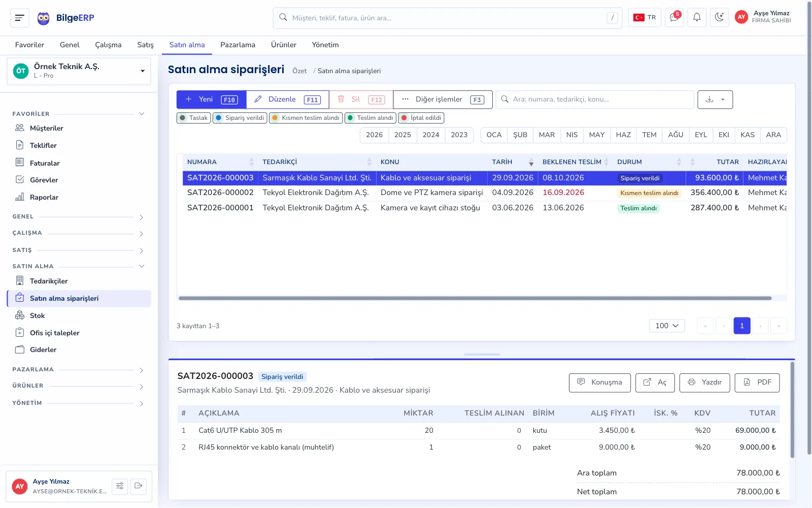This screenshot has width=812, height=508.
Task: Click the export download button
Action: [x=715, y=100]
